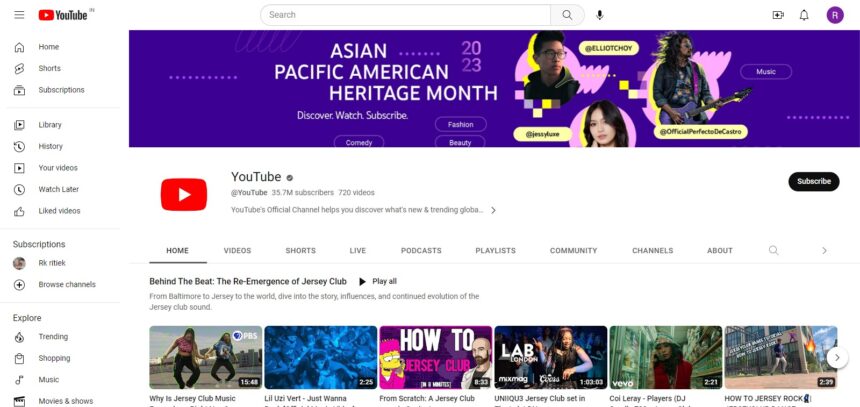The height and width of the screenshot is (407, 860).
Task: Switch to the SHORTS tab
Action: pyautogui.click(x=301, y=251)
